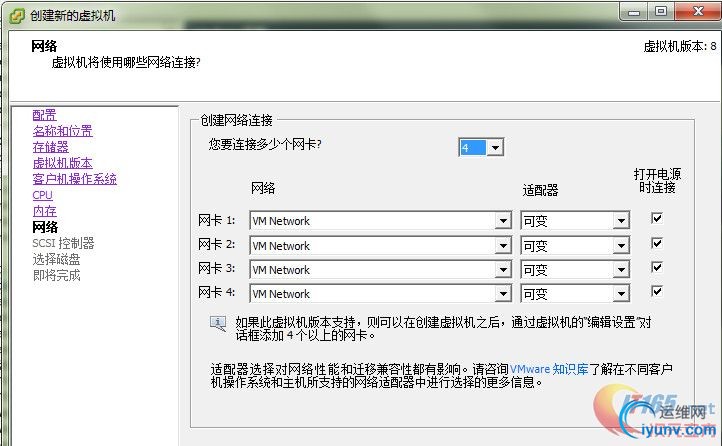The image size is (722, 446).
Task: Go to the 存储器 wizard step
Action: pyautogui.click(x=51, y=147)
